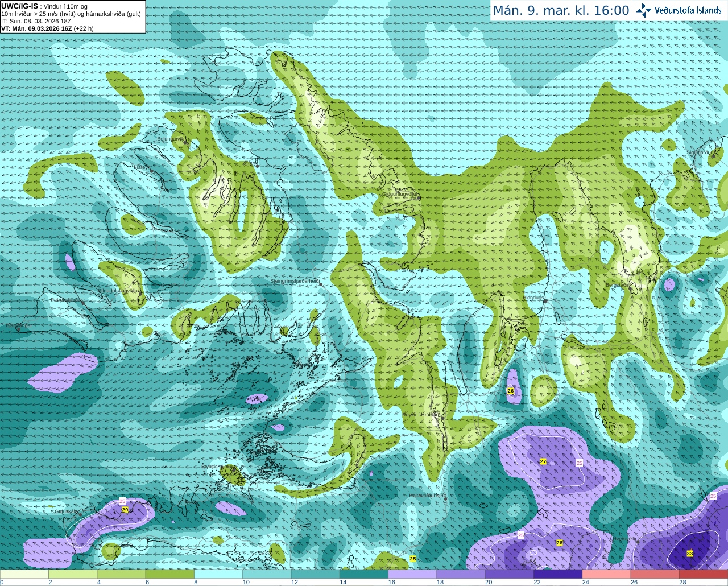Image resolution: width=728 pixels, height=586 pixels.
Task: Click the yellow 25 gust marker
Action: [x=413, y=559]
